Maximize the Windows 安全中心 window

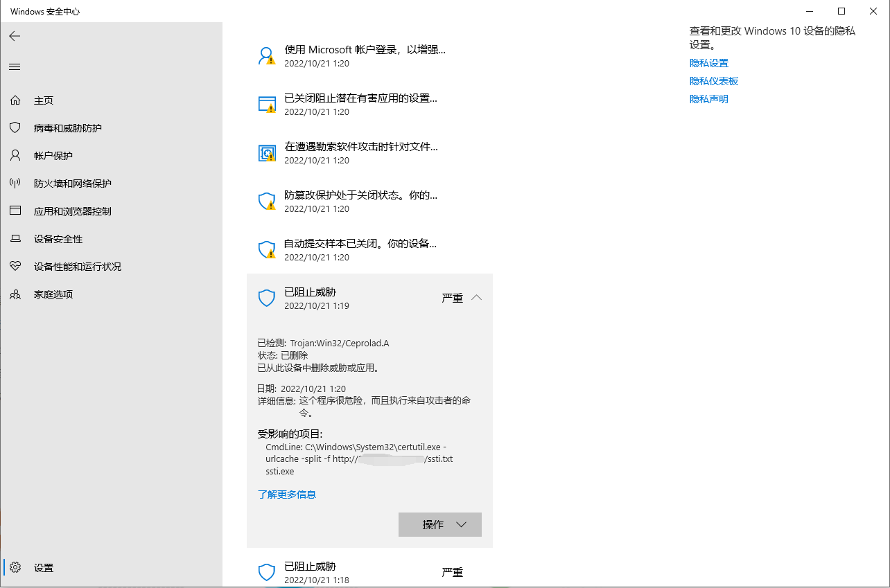pos(841,11)
